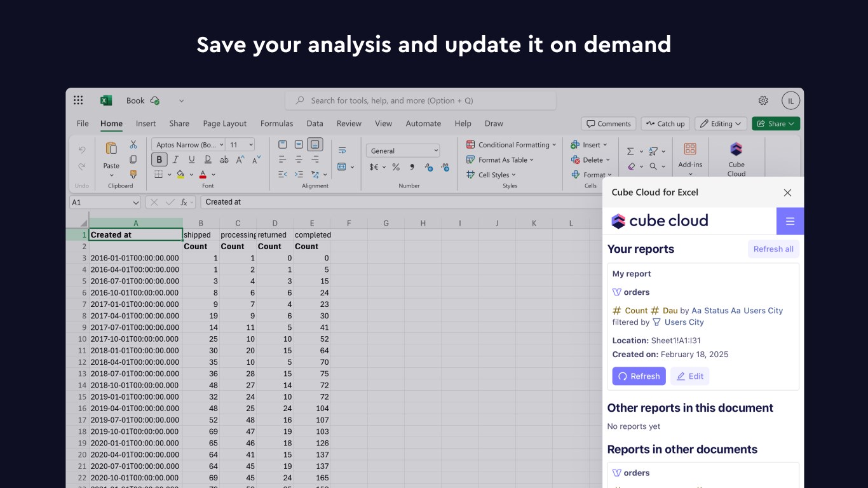Increase indent
Viewport: 868px width, 488px height.
299,174
